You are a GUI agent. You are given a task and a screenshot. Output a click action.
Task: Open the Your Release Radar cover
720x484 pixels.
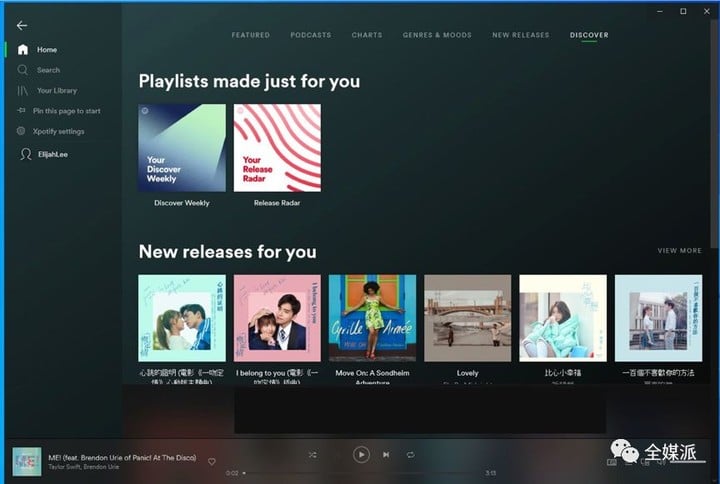click(x=277, y=148)
